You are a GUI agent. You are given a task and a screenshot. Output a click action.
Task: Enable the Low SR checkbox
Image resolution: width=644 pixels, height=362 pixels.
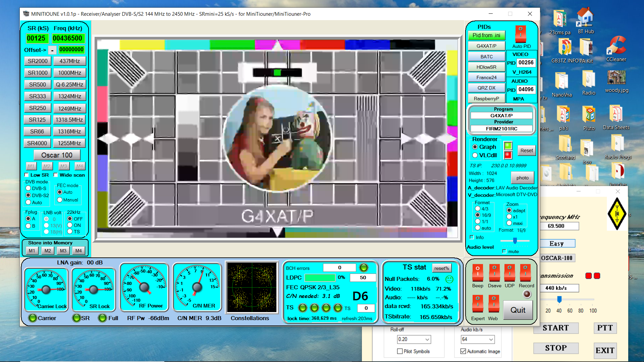[x=26, y=175]
